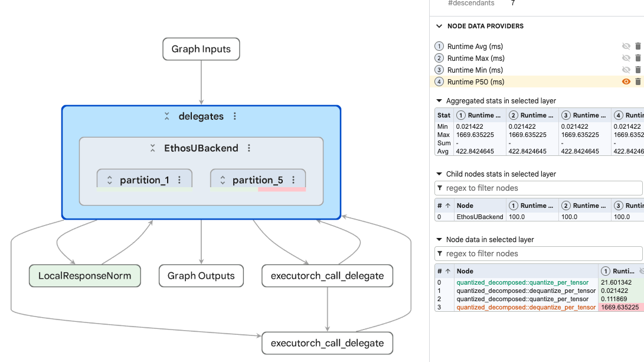
Task: Select row 3 dequantize_per_tensor node
Action: coord(526,307)
